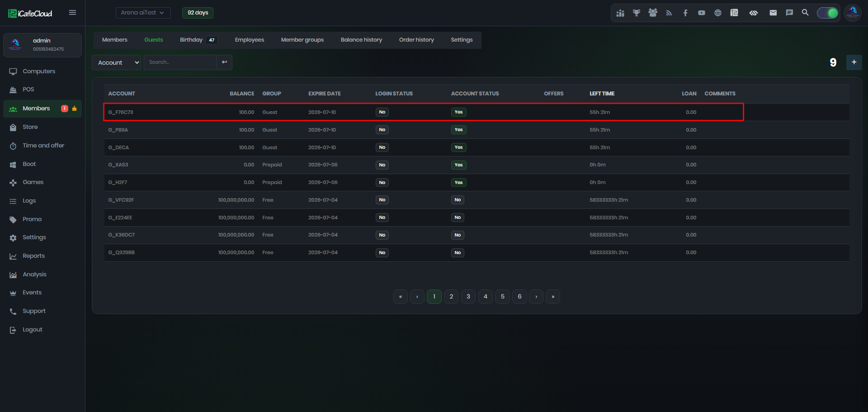The height and width of the screenshot is (412, 868).
Task: Open the YouTube channel icon
Action: click(x=702, y=13)
